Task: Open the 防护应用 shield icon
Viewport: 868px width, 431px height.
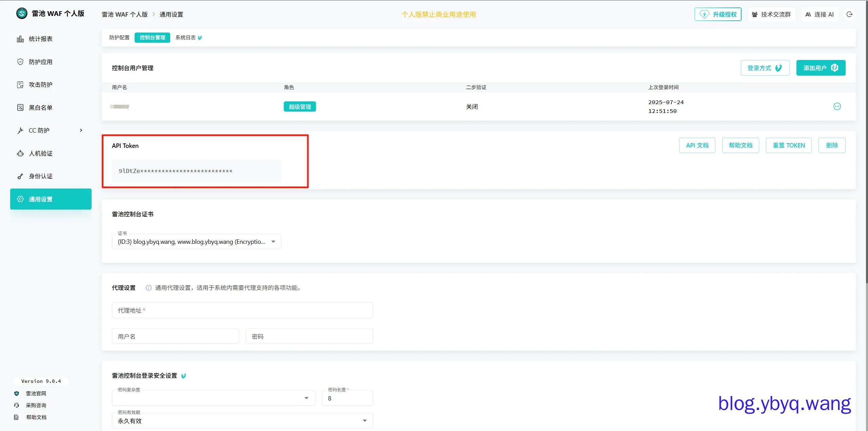Action: coord(20,62)
